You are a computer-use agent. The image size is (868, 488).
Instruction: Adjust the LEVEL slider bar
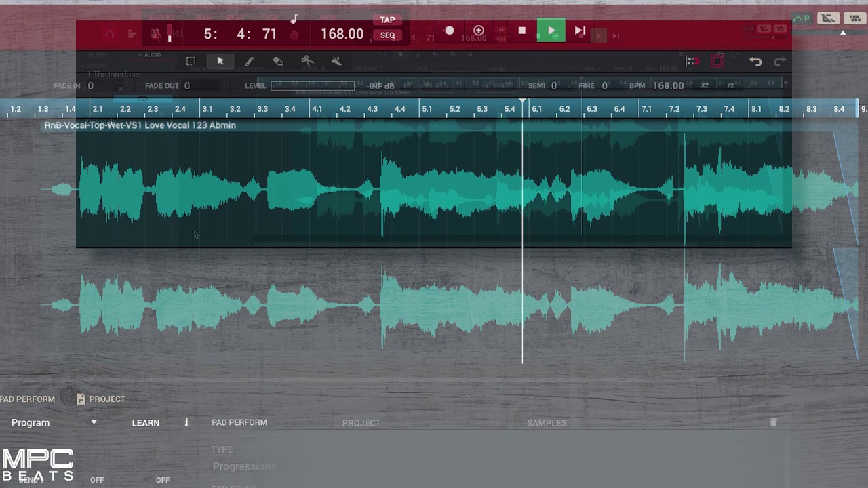click(x=313, y=86)
